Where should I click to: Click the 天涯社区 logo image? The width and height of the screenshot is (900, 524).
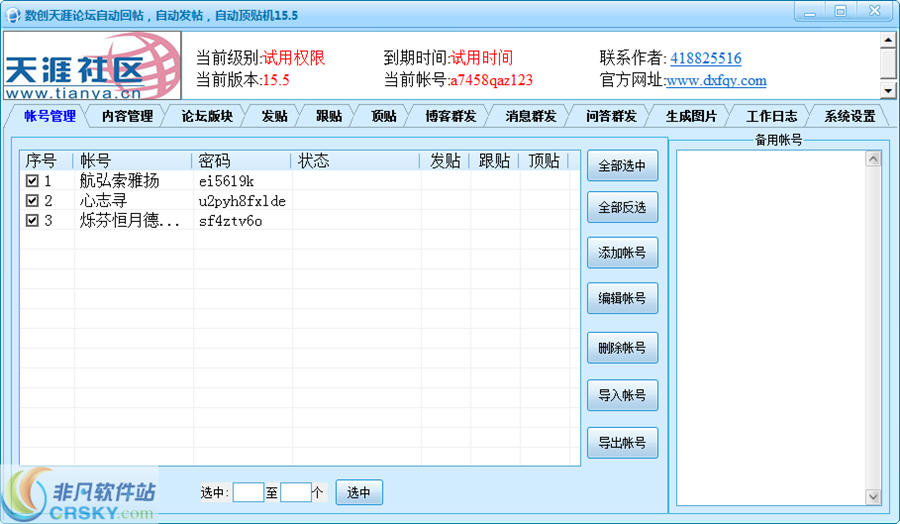pos(92,65)
